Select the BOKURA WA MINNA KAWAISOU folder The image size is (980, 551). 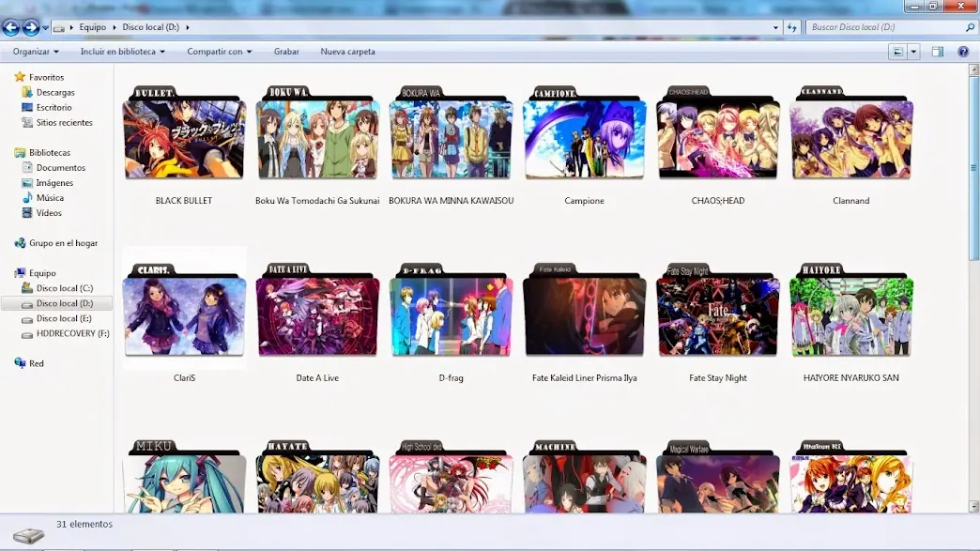tap(451, 132)
